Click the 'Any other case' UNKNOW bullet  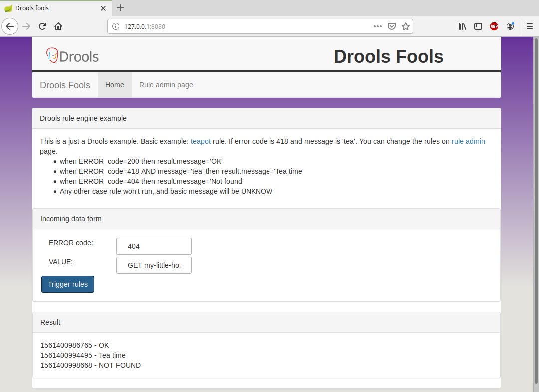pyautogui.click(x=166, y=191)
